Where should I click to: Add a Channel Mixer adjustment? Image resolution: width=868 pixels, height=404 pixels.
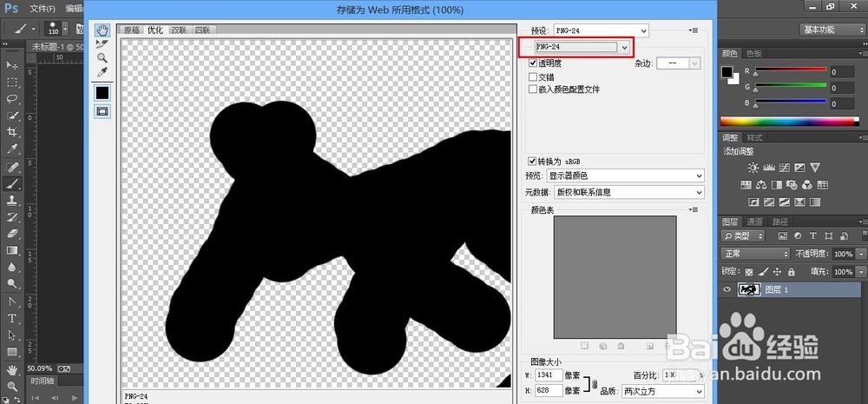(807, 184)
